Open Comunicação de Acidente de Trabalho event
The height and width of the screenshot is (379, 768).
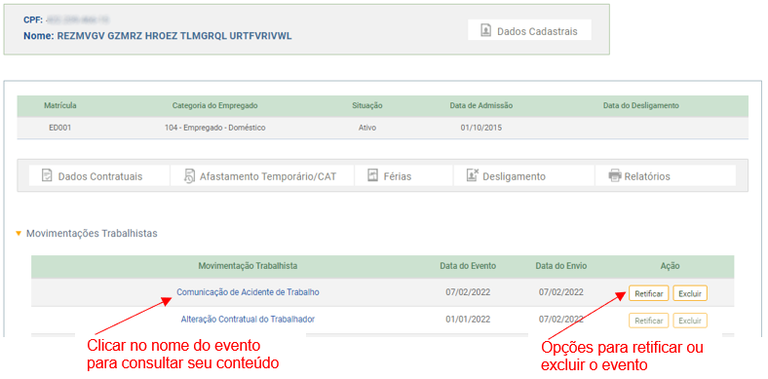248,292
